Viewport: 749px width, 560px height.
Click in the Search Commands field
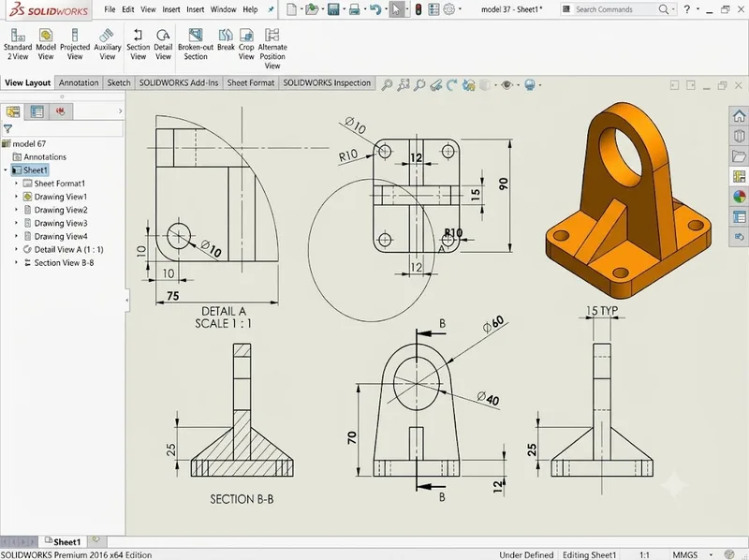(614, 9)
